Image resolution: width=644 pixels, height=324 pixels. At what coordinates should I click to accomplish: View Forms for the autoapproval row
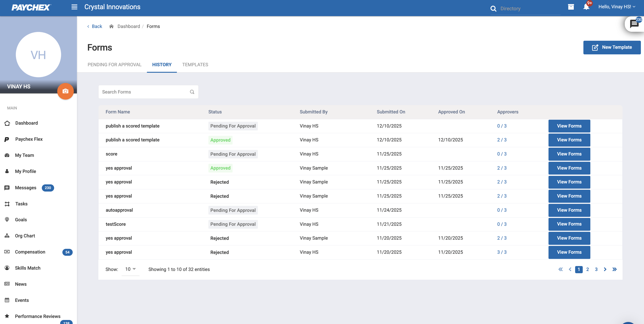coord(569,210)
